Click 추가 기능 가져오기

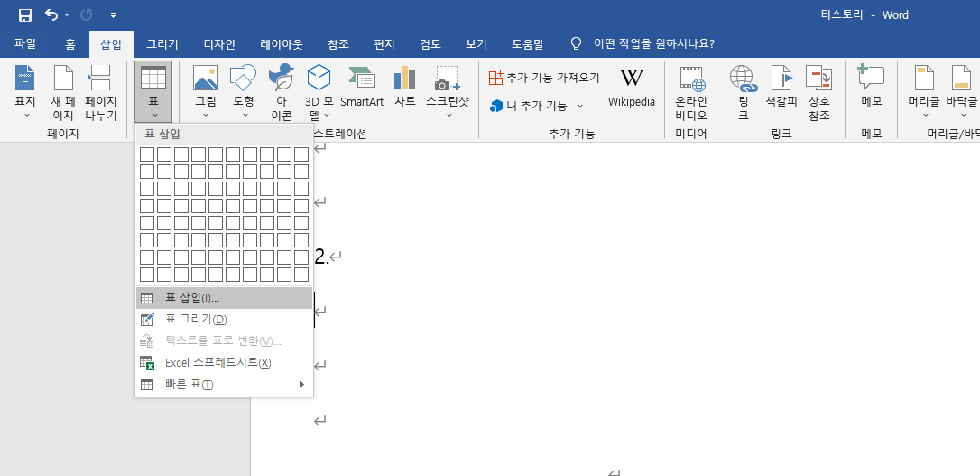coord(544,78)
